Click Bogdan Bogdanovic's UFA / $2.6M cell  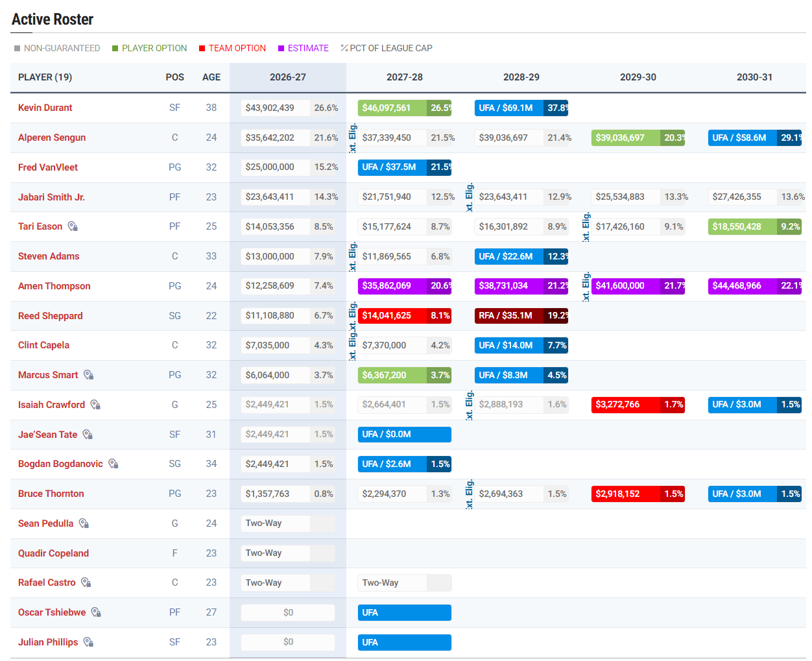pyautogui.click(x=405, y=464)
